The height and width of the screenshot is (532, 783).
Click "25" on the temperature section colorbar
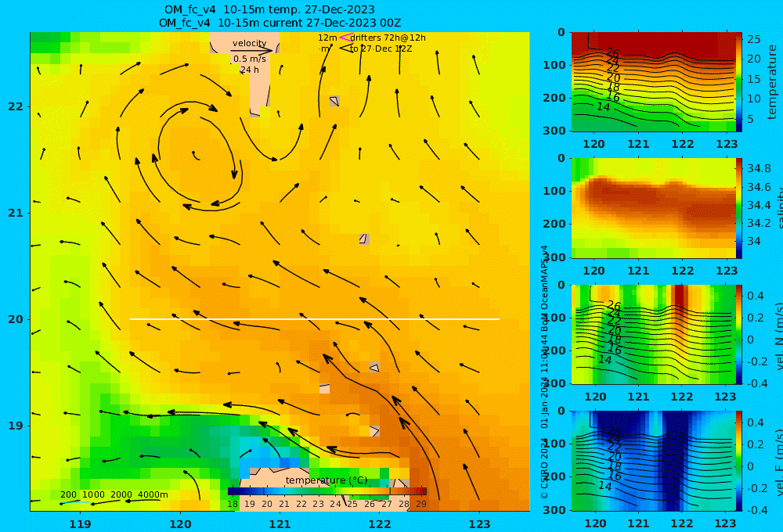(x=754, y=39)
